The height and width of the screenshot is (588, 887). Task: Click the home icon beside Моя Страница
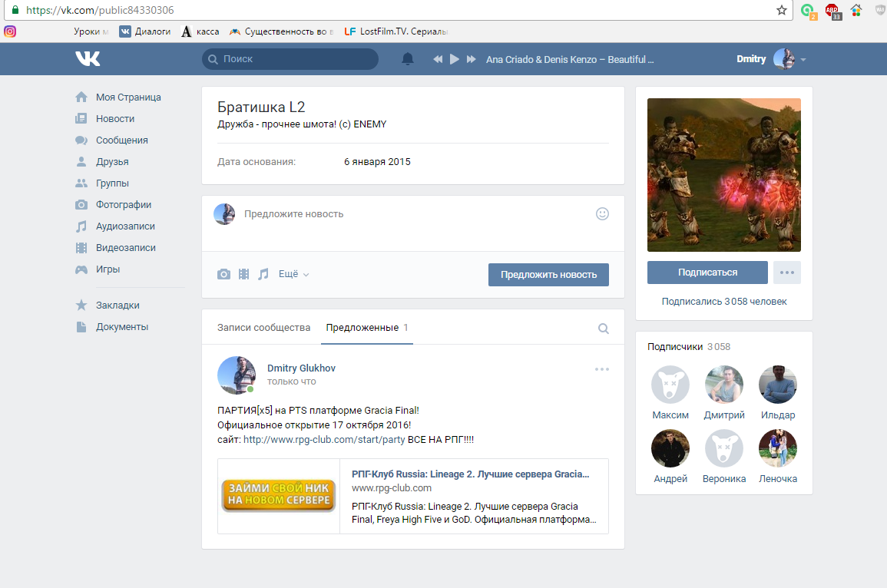81,97
